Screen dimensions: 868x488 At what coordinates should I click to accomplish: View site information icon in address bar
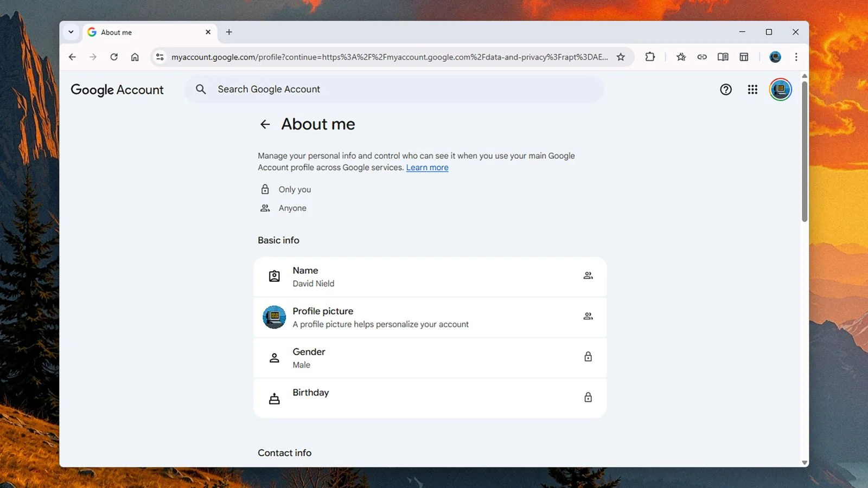click(159, 57)
